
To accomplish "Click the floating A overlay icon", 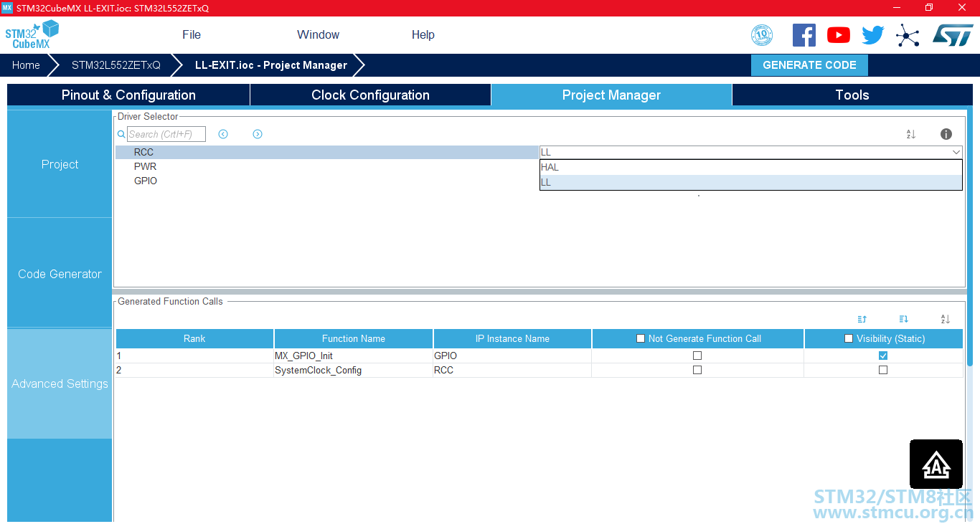I will pyautogui.click(x=936, y=464).
